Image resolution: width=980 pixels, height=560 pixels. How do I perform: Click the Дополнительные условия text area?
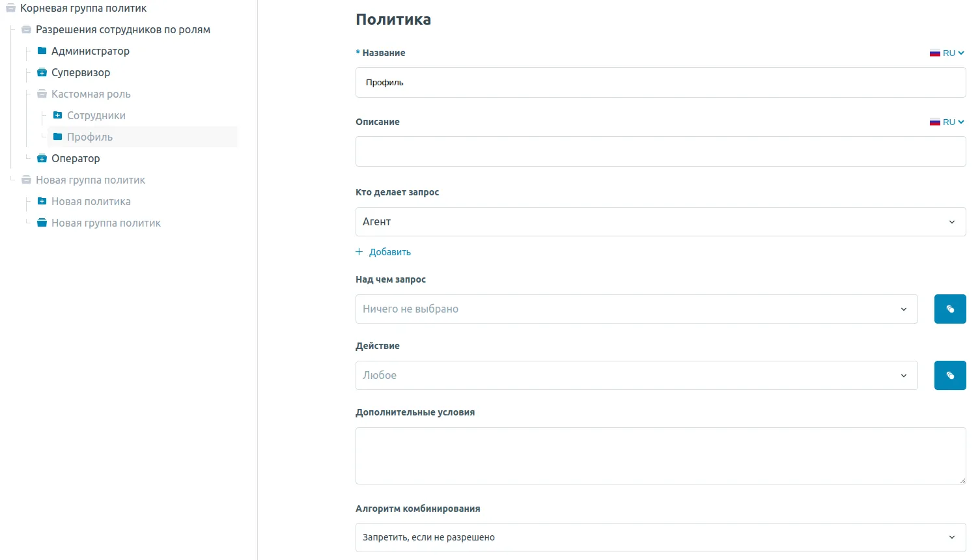click(660, 456)
